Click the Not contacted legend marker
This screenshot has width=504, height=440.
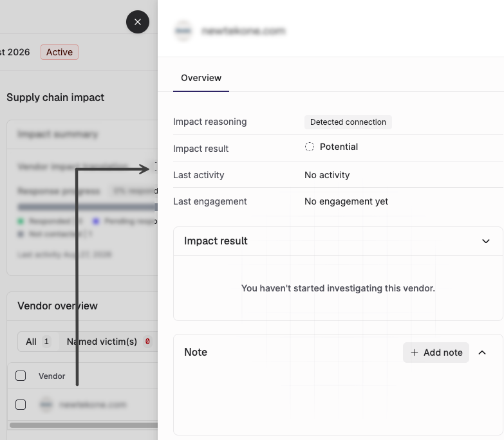(21, 234)
